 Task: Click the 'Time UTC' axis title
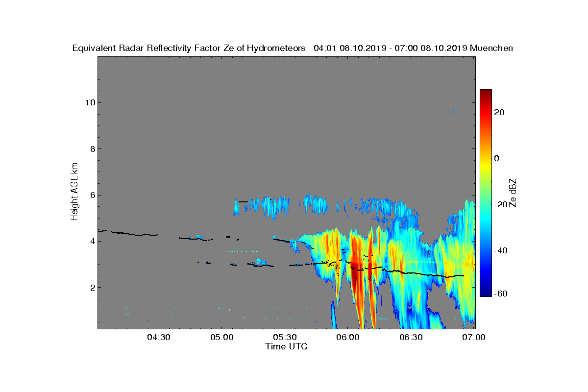(x=287, y=346)
